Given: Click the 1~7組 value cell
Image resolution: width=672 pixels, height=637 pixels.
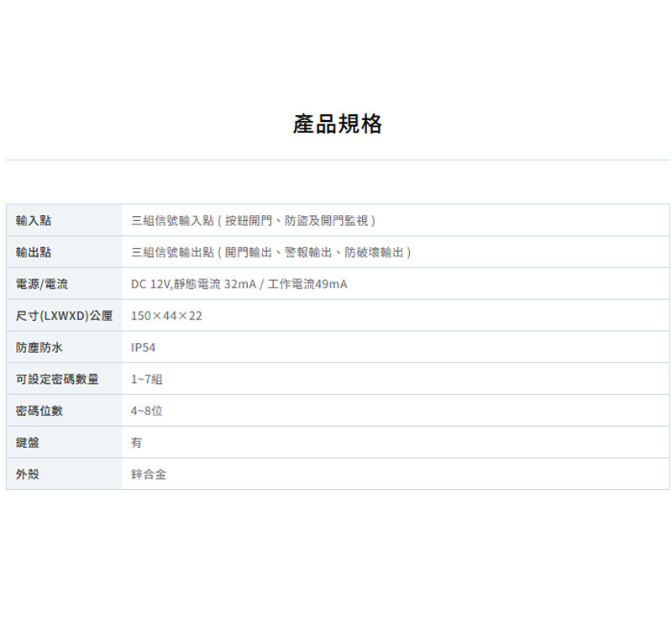Looking at the screenshot, I should click(147, 379).
